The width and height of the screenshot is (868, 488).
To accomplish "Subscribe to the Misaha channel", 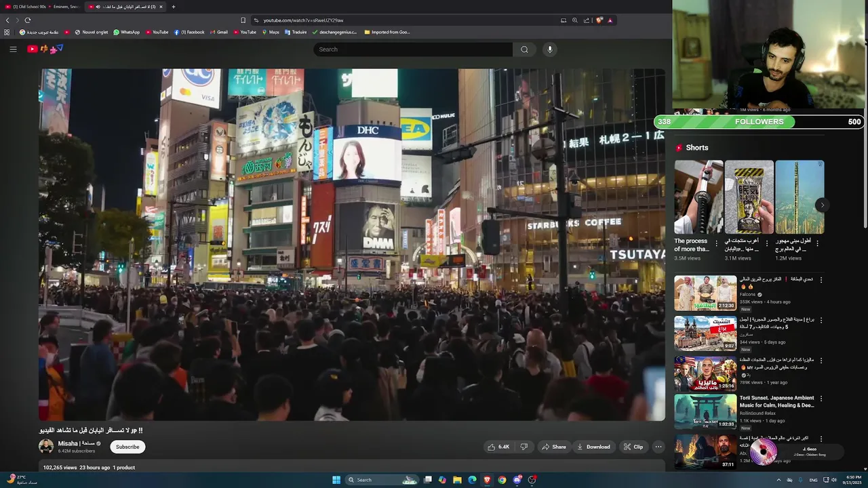I will (x=127, y=447).
